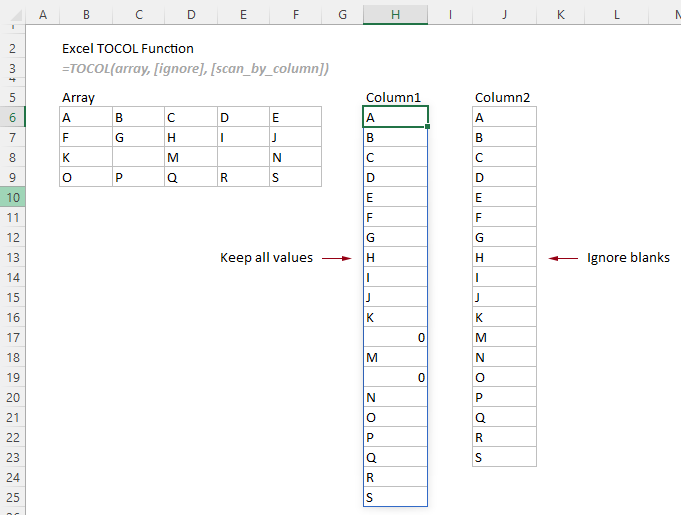Select the TOCOL syntax formula text cell
Image resolution: width=681 pixels, height=515 pixels.
tap(195, 68)
